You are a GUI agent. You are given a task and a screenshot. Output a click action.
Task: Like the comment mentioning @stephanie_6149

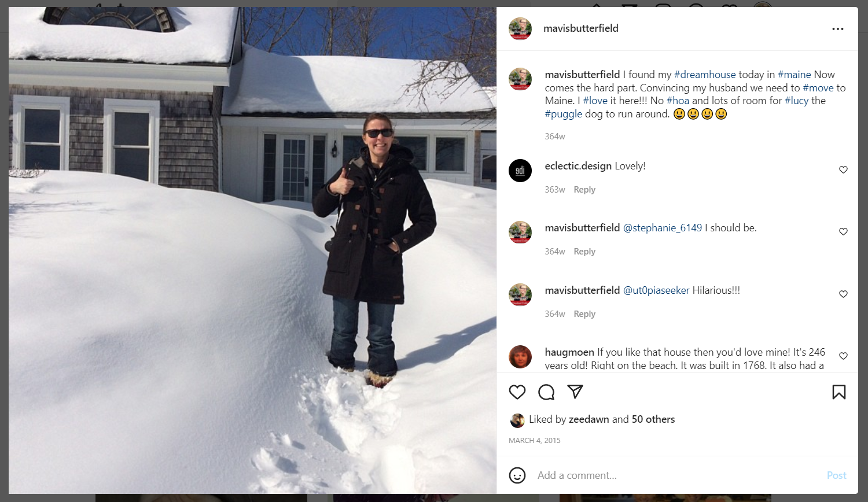tap(843, 231)
